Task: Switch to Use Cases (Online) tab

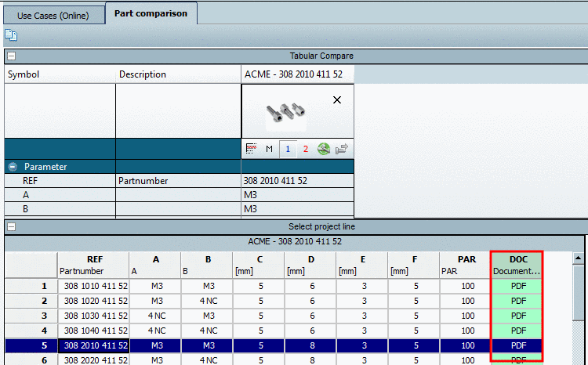Action: [x=53, y=16]
